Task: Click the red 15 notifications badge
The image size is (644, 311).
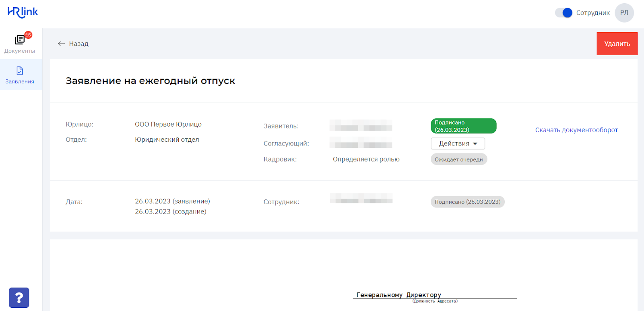Action: click(28, 35)
